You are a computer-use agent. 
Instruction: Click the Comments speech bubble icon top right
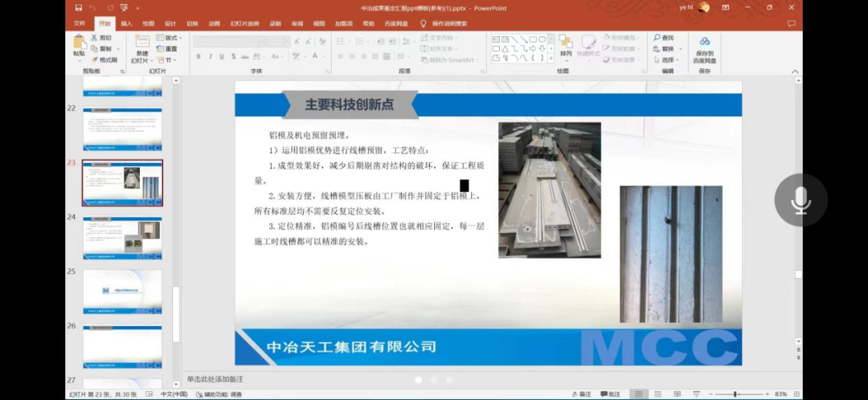coord(791,23)
